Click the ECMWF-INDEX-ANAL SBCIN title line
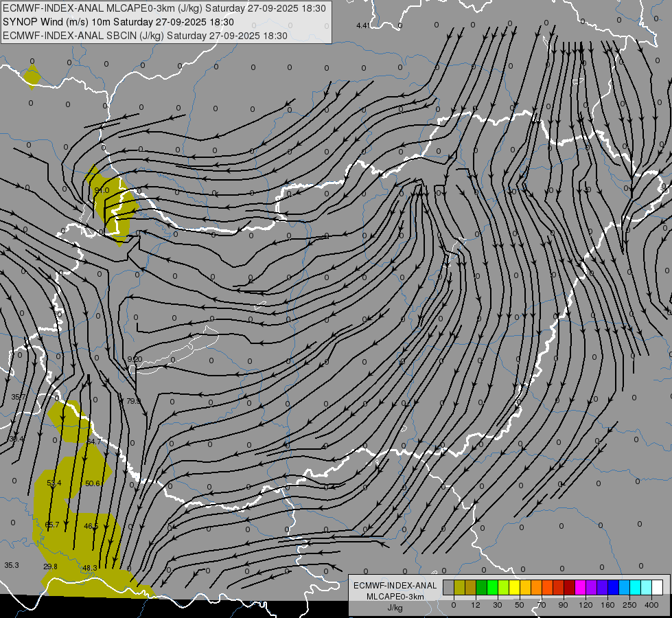The image size is (672, 618). [x=145, y=36]
